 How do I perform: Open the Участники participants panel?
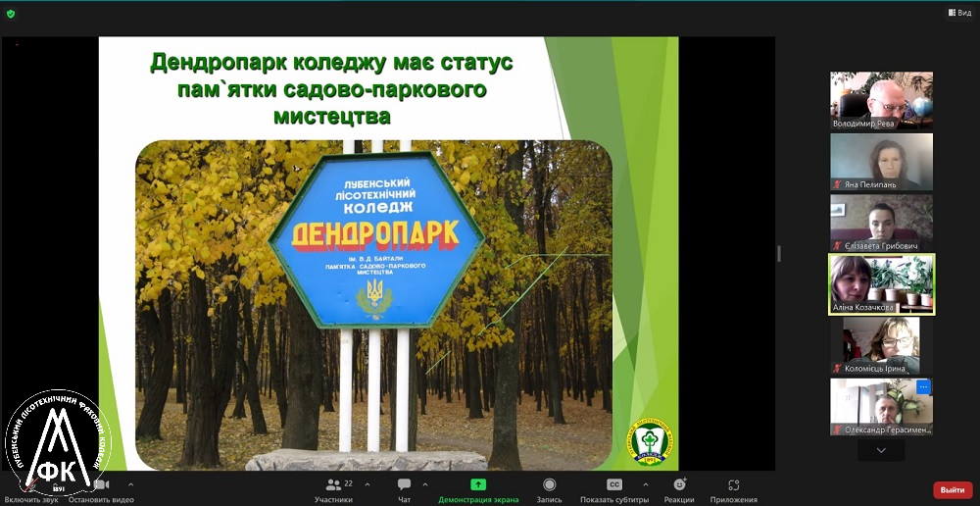click(334, 491)
